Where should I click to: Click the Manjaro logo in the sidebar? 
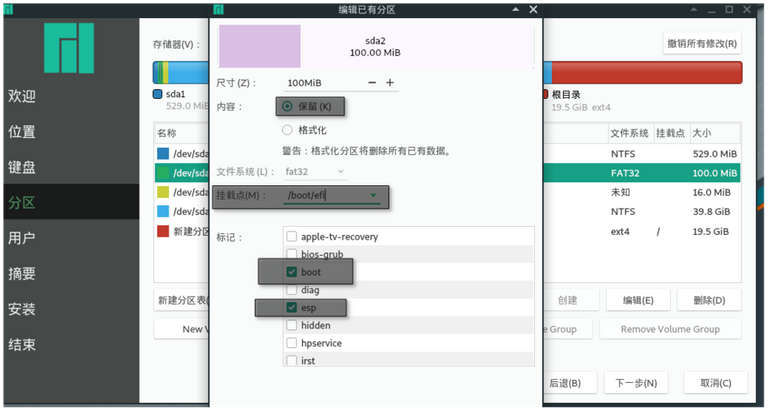[69, 47]
